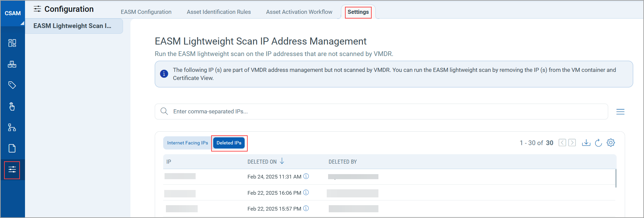Go to next page of results

click(x=572, y=143)
